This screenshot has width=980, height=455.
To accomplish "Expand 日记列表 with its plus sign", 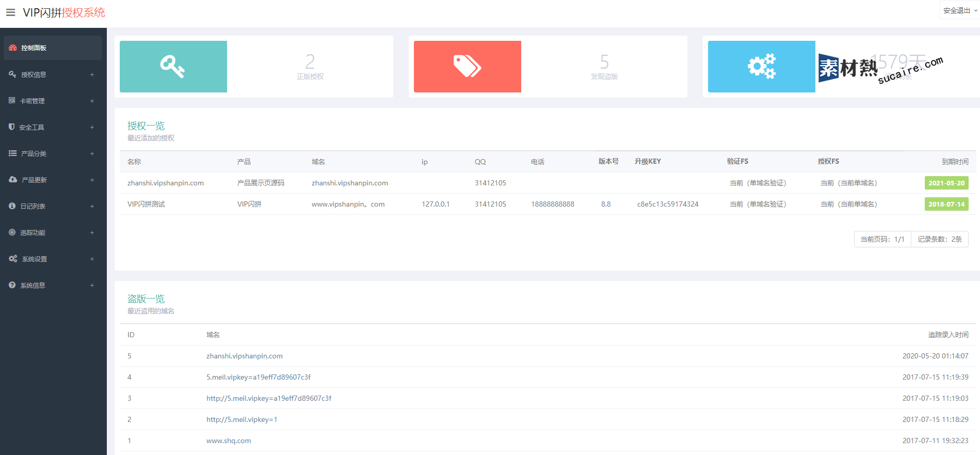I will [92, 206].
